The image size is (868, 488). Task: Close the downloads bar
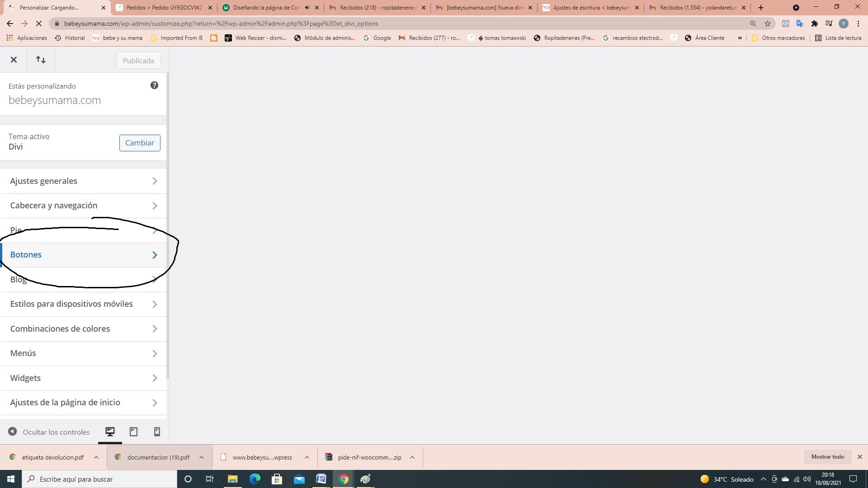click(860, 457)
